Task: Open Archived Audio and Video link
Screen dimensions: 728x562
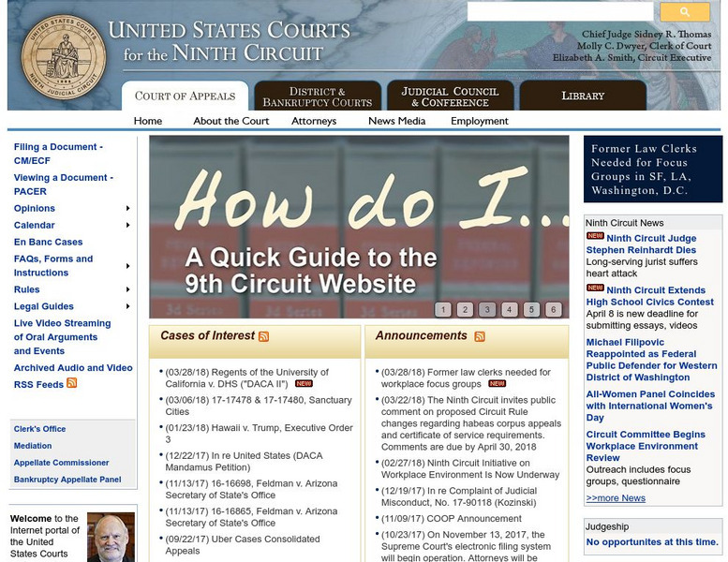Action: (x=73, y=367)
